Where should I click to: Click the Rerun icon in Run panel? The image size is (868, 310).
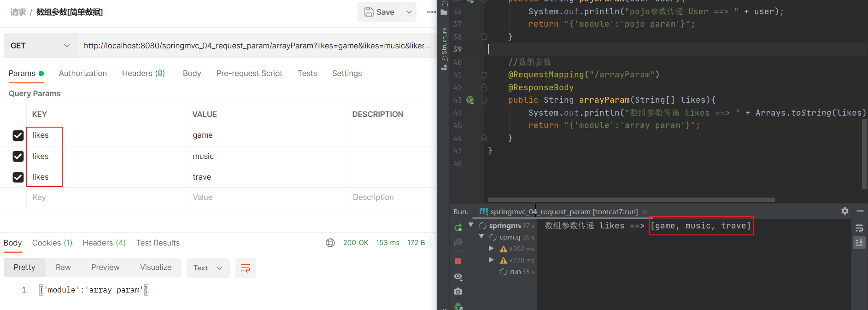tap(458, 228)
